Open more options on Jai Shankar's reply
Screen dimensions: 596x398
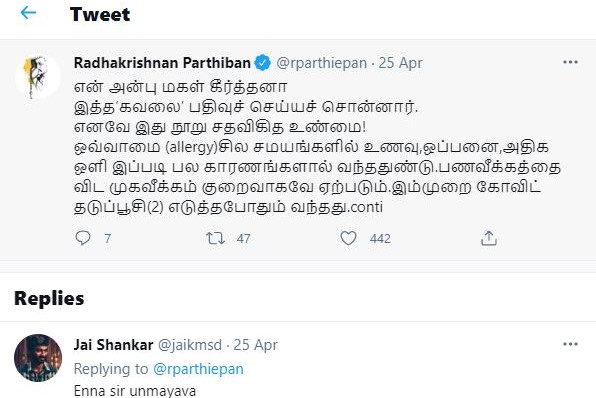tap(570, 344)
